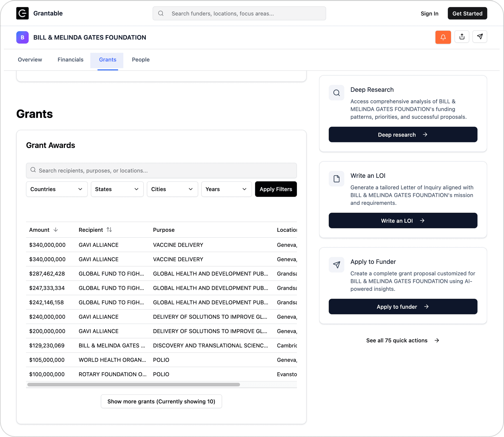
Task: Click the Grantable logo icon
Action: click(23, 13)
